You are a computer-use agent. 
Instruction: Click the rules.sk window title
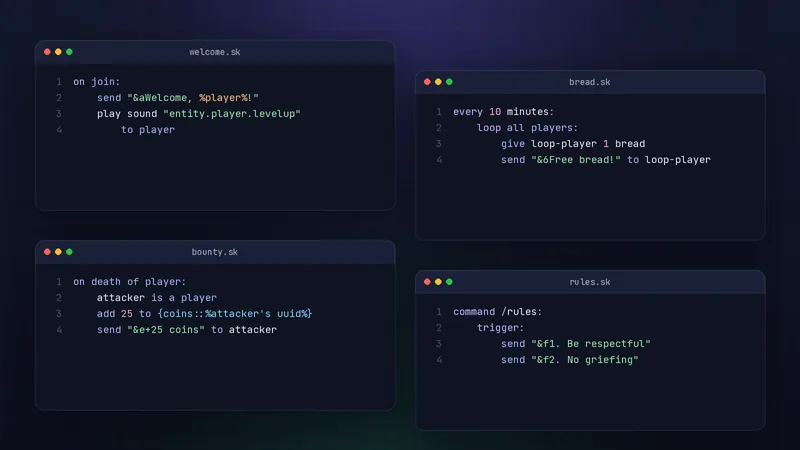coord(590,282)
